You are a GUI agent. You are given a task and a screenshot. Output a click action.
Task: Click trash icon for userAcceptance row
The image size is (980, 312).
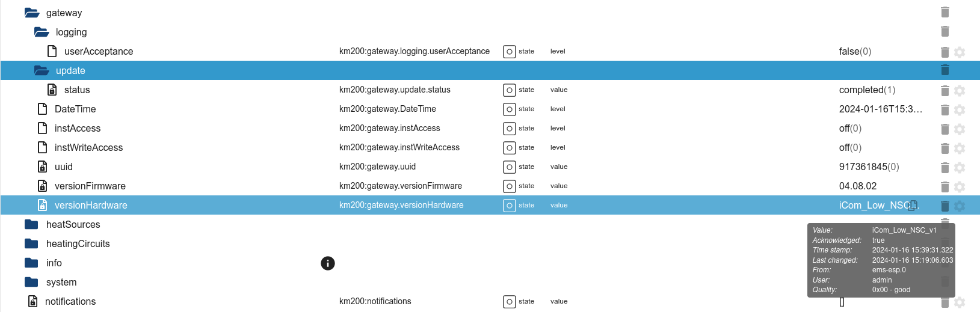[x=945, y=52]
